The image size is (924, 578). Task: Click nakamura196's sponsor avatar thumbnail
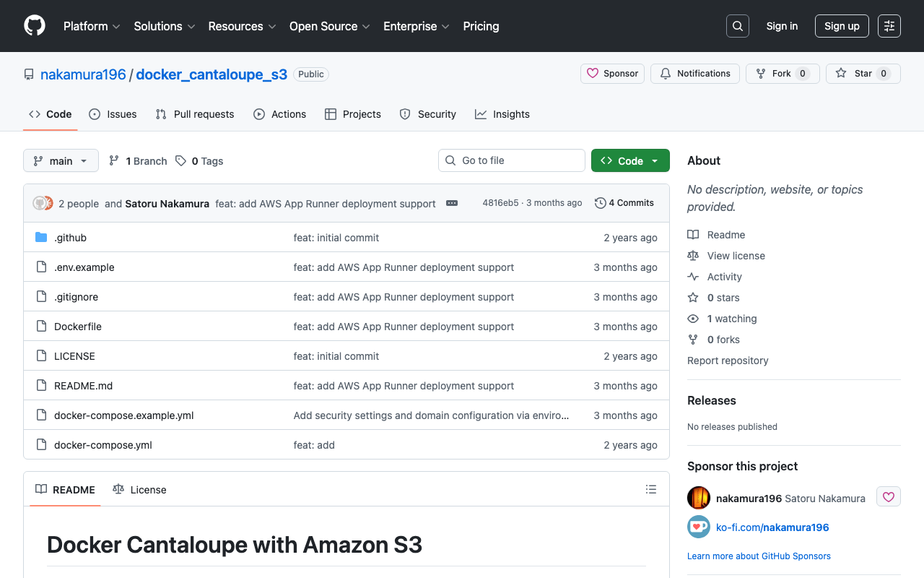[698, 498]
